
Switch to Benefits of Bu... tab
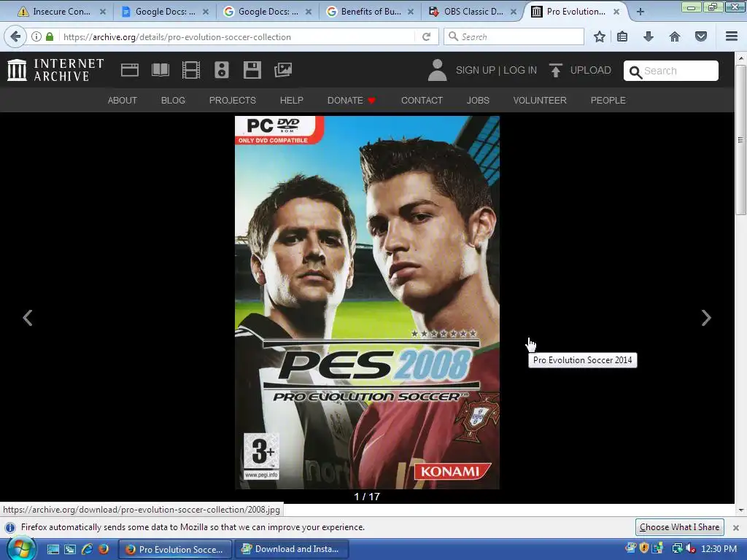[x=370, y=12]
